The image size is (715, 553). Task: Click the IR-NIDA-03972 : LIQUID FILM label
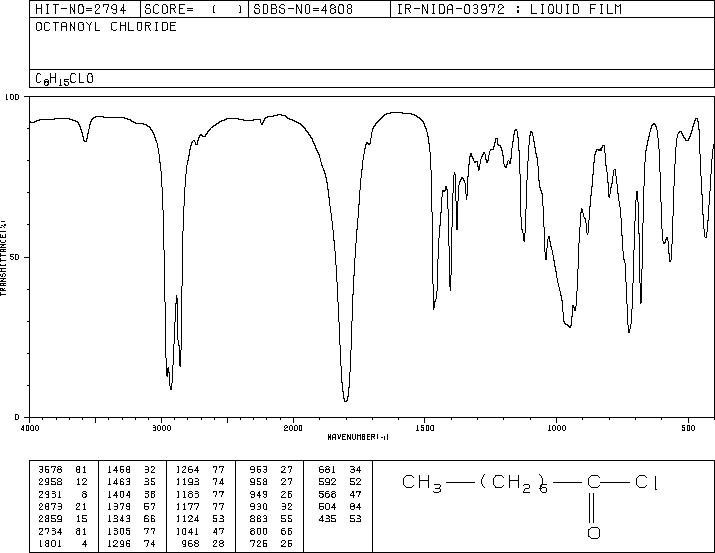(x=509, y=9)
